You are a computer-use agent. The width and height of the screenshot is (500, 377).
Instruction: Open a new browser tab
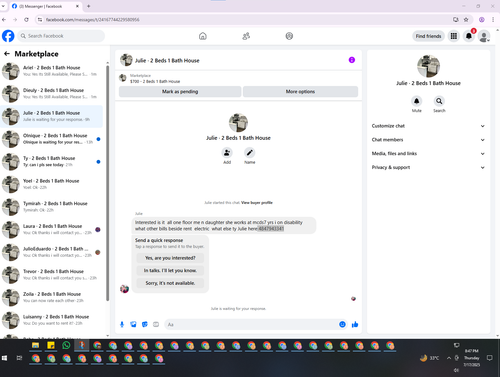pyautogui.click(x=88, y=6)
